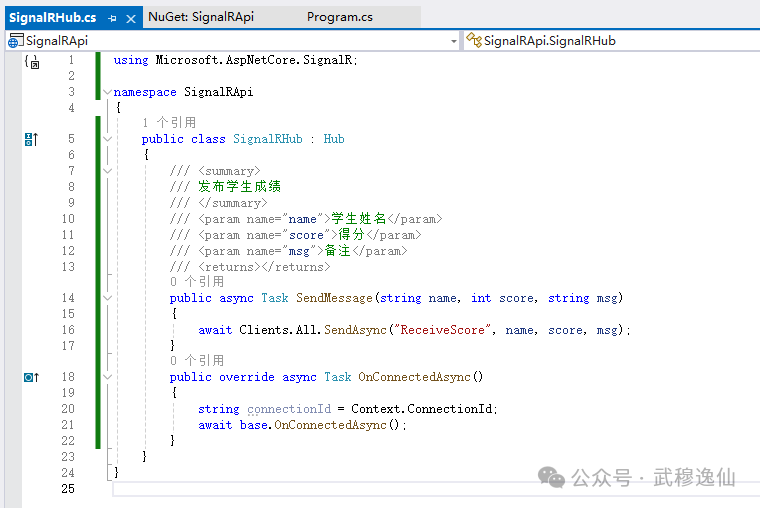This screenshot has width=760, height=508.
Task: Collapse the namespace SignalRApi block
Action: (108, 92)
